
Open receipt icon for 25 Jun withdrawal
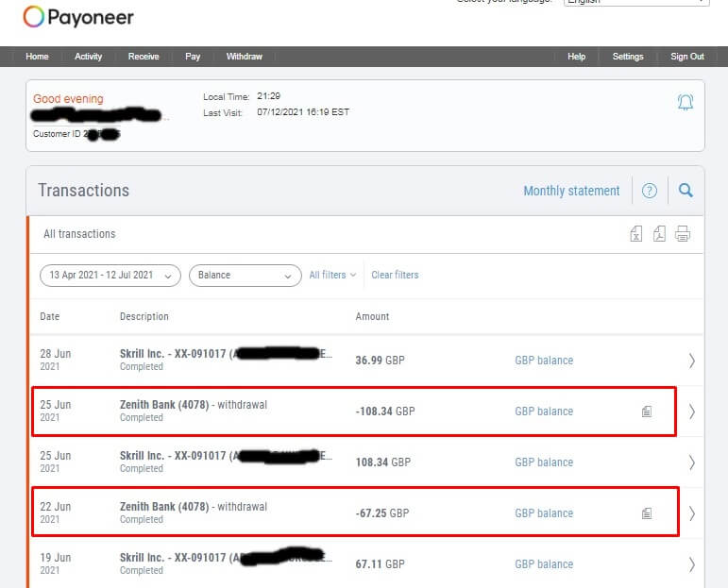647,412
